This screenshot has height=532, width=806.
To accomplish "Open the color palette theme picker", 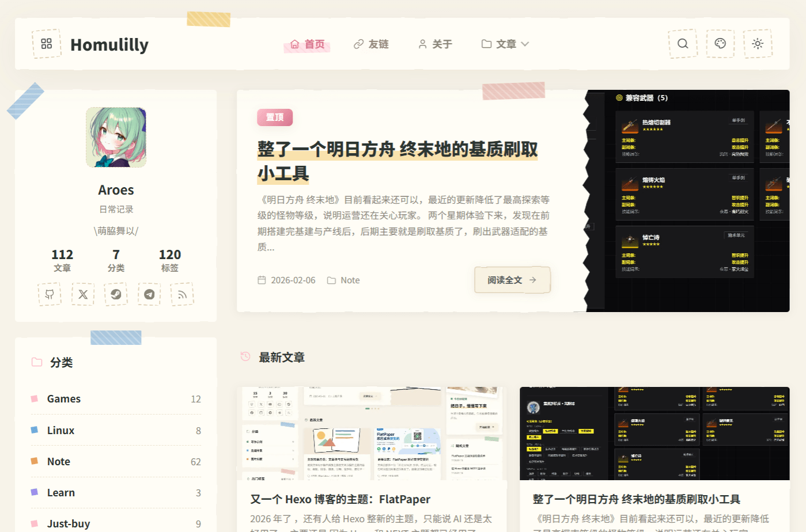I will [720, 44].
